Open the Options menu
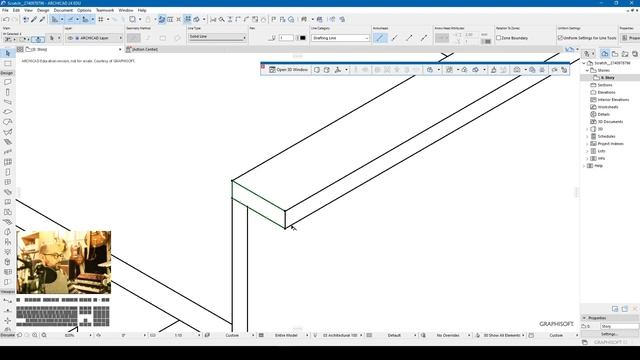The width and height of the screenshot is (640, 360). pyautogui.click(x=84, y=10)
